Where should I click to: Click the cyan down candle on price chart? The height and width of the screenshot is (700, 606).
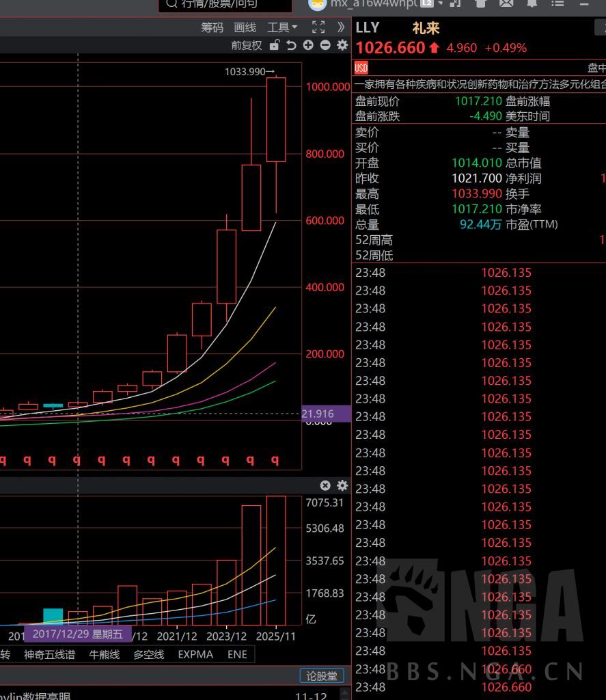coord(53,405)
